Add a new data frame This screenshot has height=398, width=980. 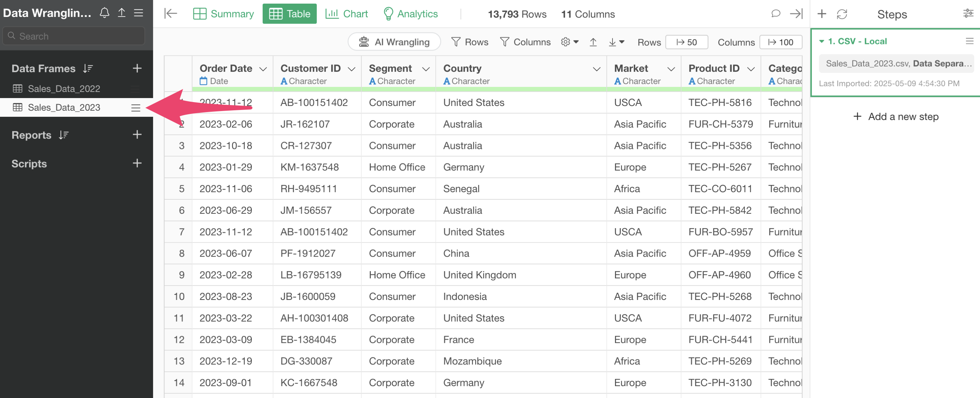tap(137, 68)
